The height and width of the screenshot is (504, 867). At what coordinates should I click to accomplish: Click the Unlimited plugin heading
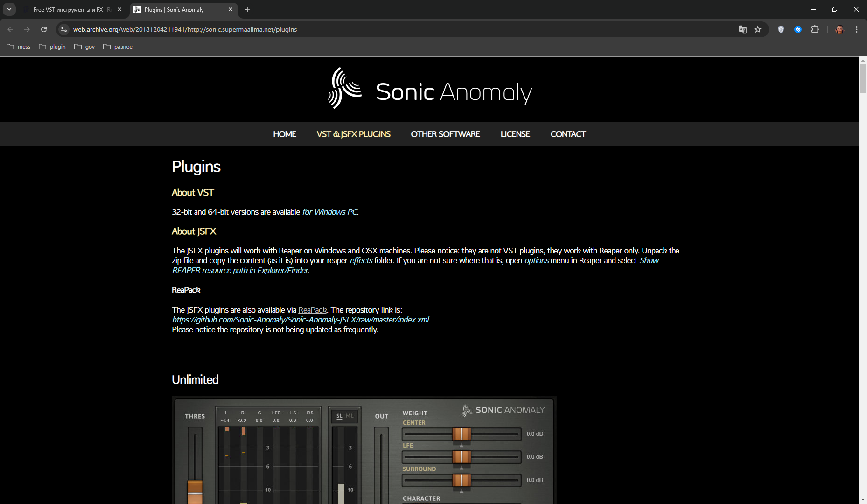tap(195, 380)
